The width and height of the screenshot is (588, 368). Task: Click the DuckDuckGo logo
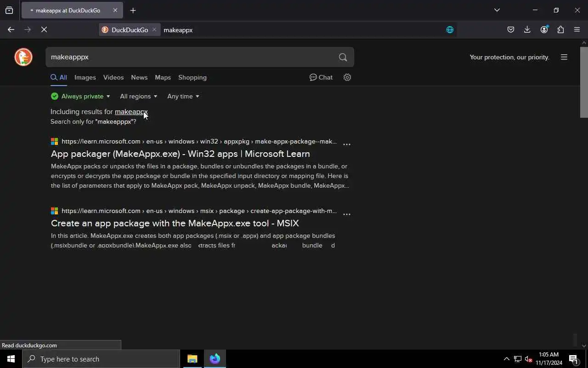click(x=23, y=57)
